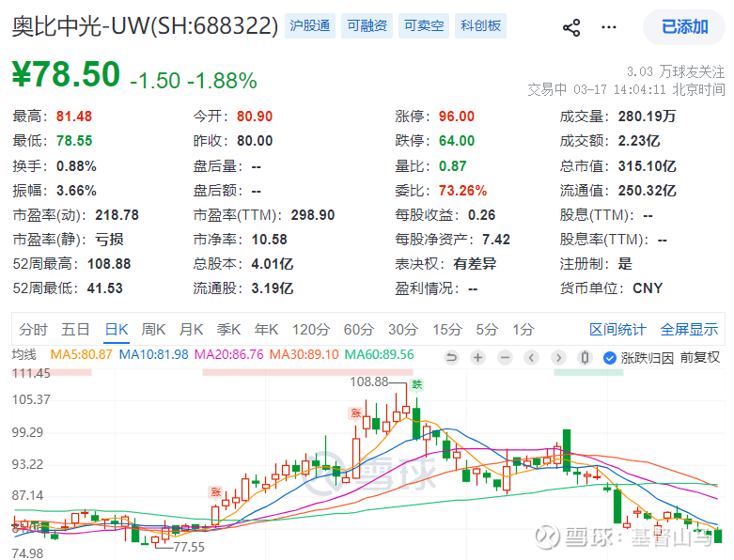Click the 成交量 value 280.19万
Image resolution: width=734 pixels, height=560 pixels.
(x=647, y=116)
